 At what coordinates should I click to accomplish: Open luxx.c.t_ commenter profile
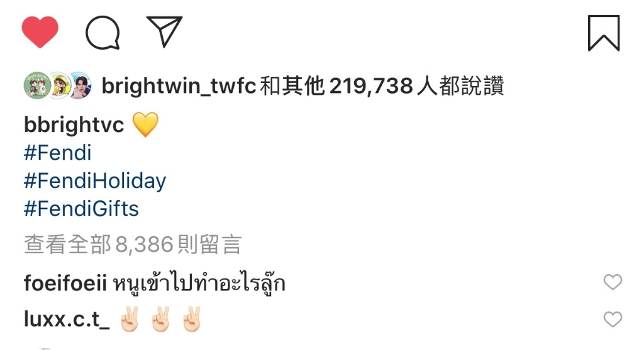(67, 319)
